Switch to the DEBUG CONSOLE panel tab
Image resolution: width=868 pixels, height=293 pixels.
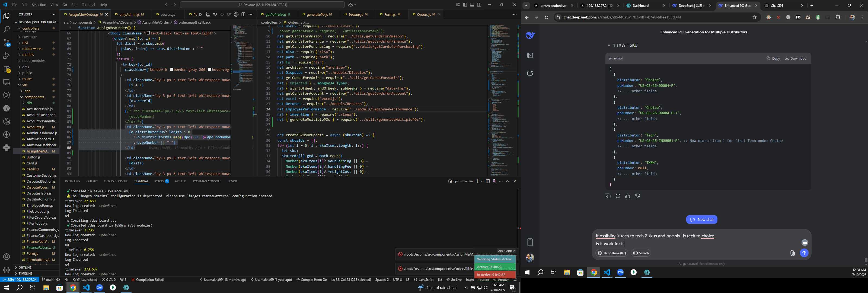pos(116,181)
